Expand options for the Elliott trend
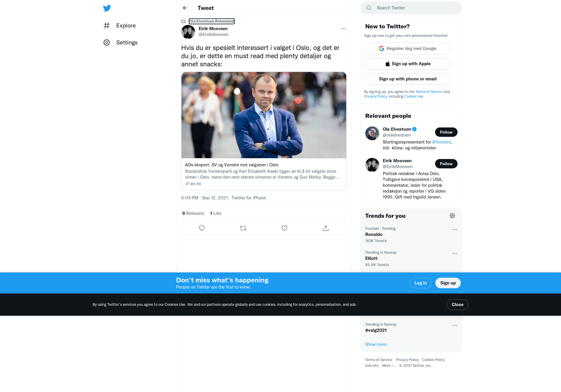This screenshot has width=561, height=392. point(455,253)
